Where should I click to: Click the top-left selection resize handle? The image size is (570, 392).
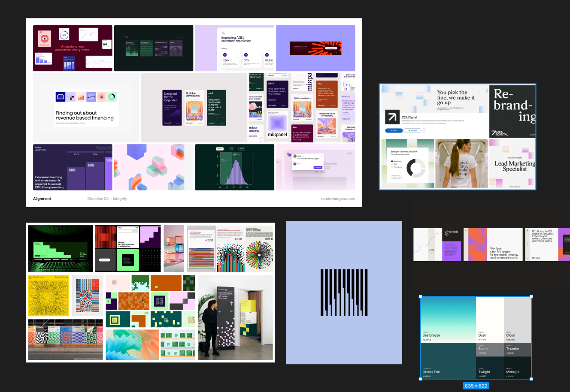(x=421, y=296)
